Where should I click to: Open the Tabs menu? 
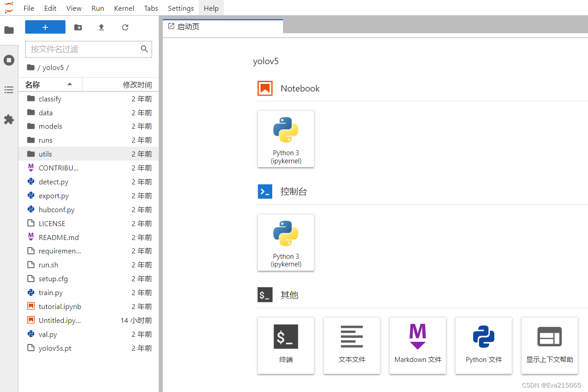[x=151, y=8]
